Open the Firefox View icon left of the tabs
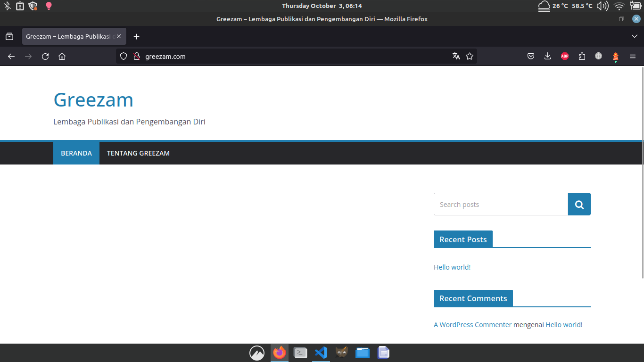 [x=9, y=36]
